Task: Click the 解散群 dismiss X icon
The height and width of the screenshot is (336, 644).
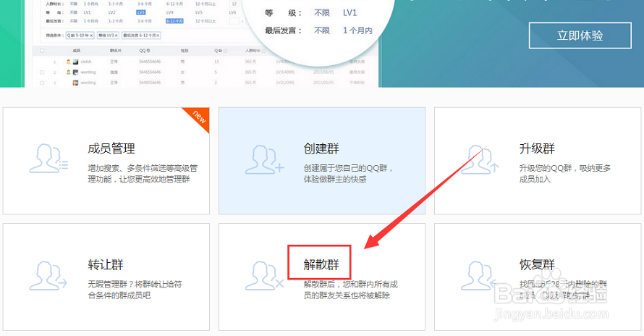Action: (x=265, y=276)
